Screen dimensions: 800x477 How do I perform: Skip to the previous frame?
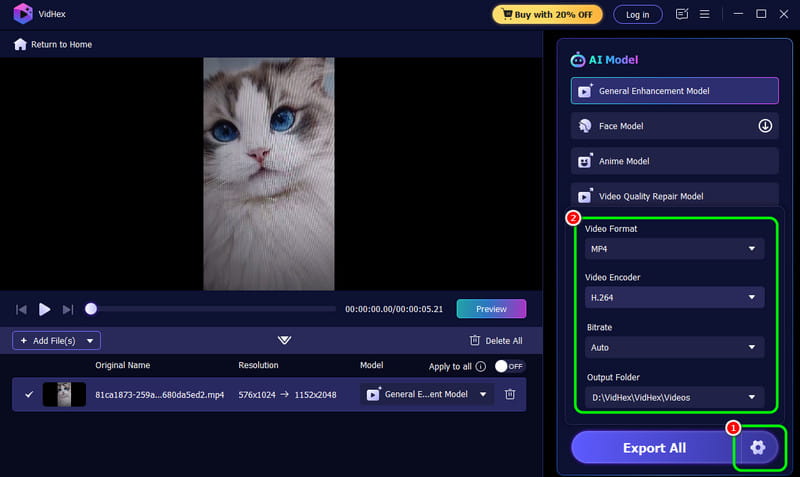tap(21, 309)
